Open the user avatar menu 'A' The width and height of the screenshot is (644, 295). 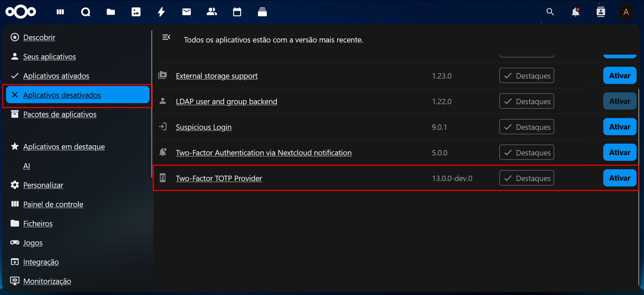626,12
